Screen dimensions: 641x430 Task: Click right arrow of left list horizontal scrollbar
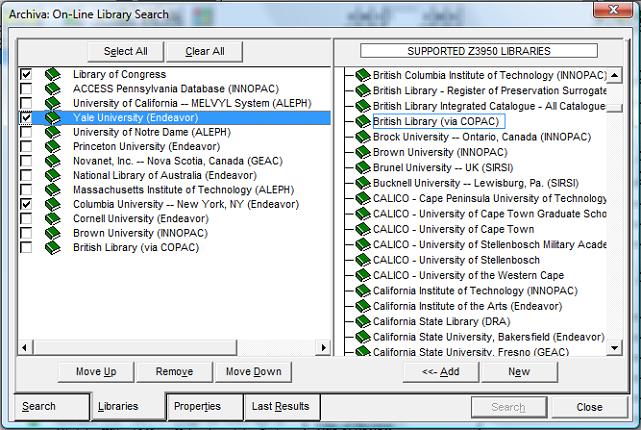click(322, 348)
